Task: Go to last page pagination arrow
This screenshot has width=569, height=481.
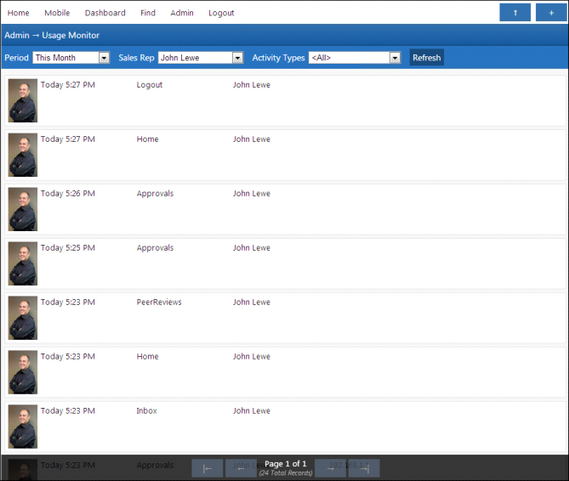Action: [x=364, y=468]
